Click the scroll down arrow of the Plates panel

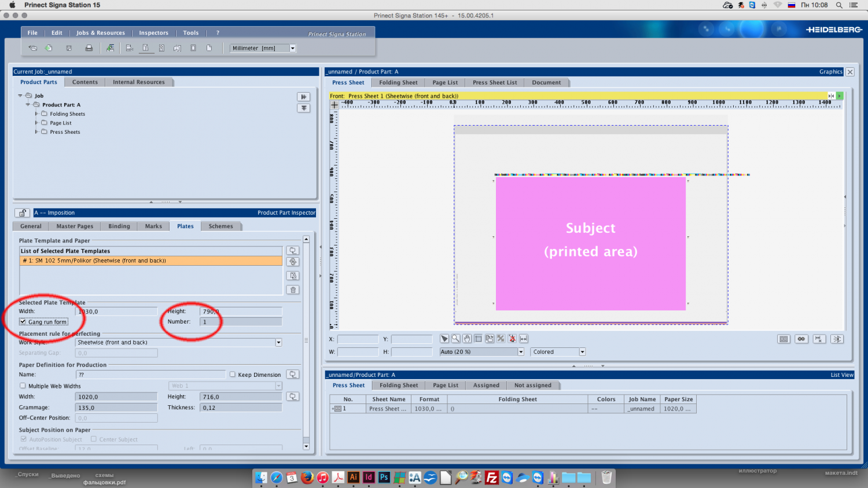(306, 446)
